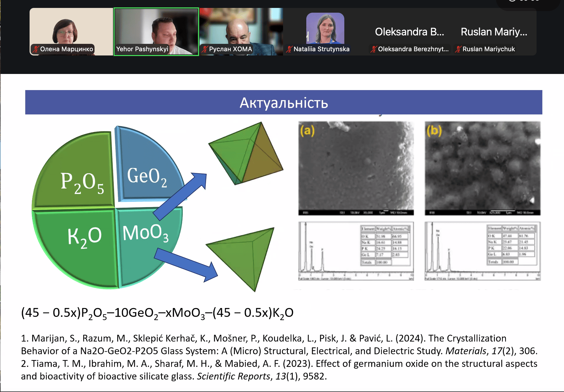Click muted mic icon beside Руслан ХОМА

(x=205, y=49)
